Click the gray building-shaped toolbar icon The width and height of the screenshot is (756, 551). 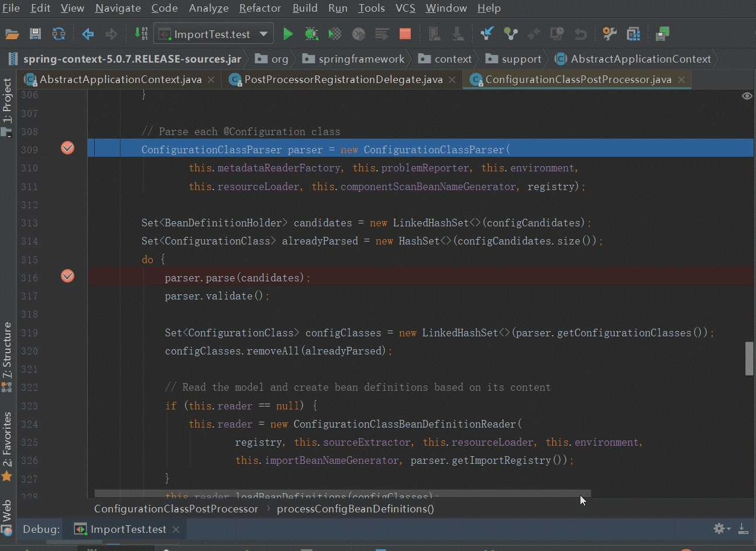[x=434, y=34]
